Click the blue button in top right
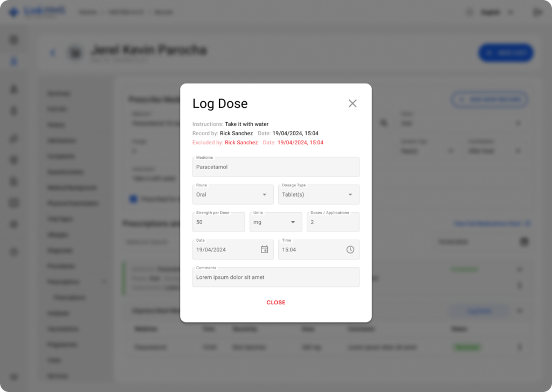Viewport: 552px width, 392px height. click(506, 53)
